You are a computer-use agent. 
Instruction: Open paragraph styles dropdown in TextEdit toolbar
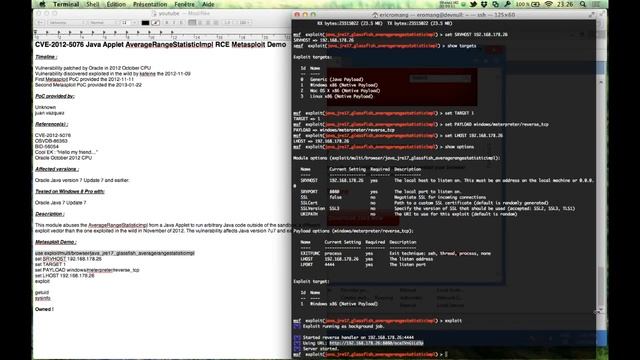(40, 23)
